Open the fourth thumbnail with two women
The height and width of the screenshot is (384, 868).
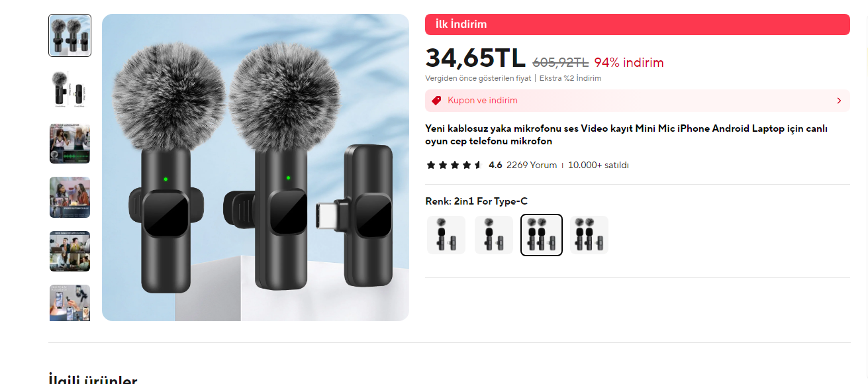70,197
